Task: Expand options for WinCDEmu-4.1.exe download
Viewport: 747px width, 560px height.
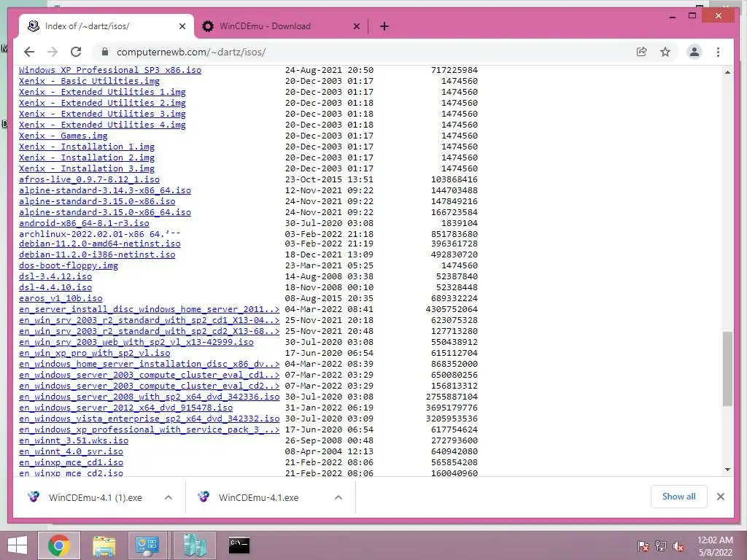Action: click(x=338, y=497)
